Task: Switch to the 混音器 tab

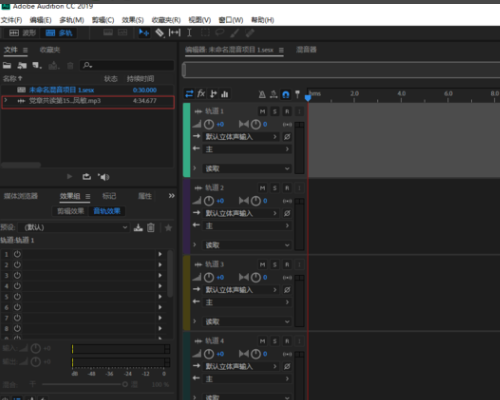Action: coord(306,50)
